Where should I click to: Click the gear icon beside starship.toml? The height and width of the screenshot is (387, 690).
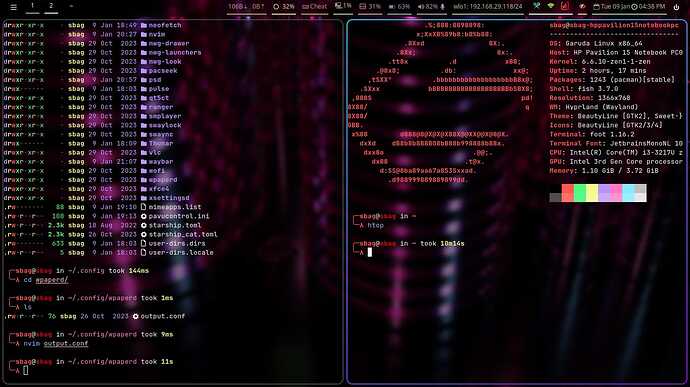click(143, 225)
